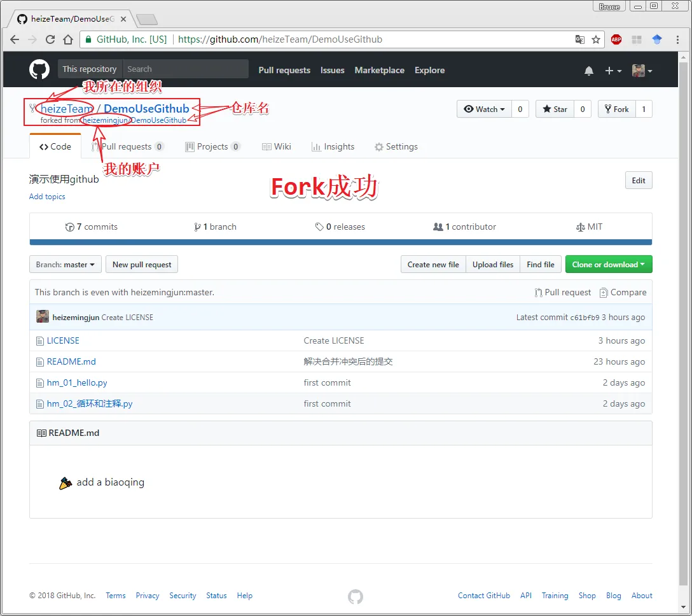The width and height of the screenshot is (692, 616).
Task: Open commit hash c61bfb9
Action: pos(585,318)
